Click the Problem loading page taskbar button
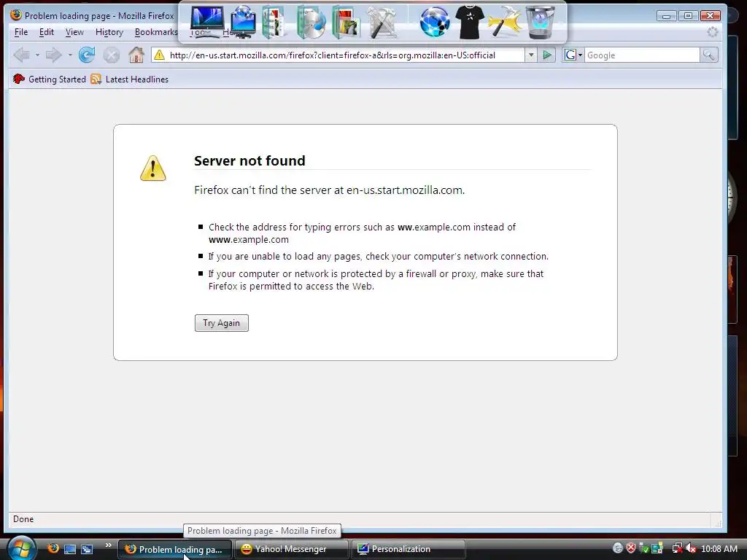This screenshot has width=747, height=560. tap(174, 549)
